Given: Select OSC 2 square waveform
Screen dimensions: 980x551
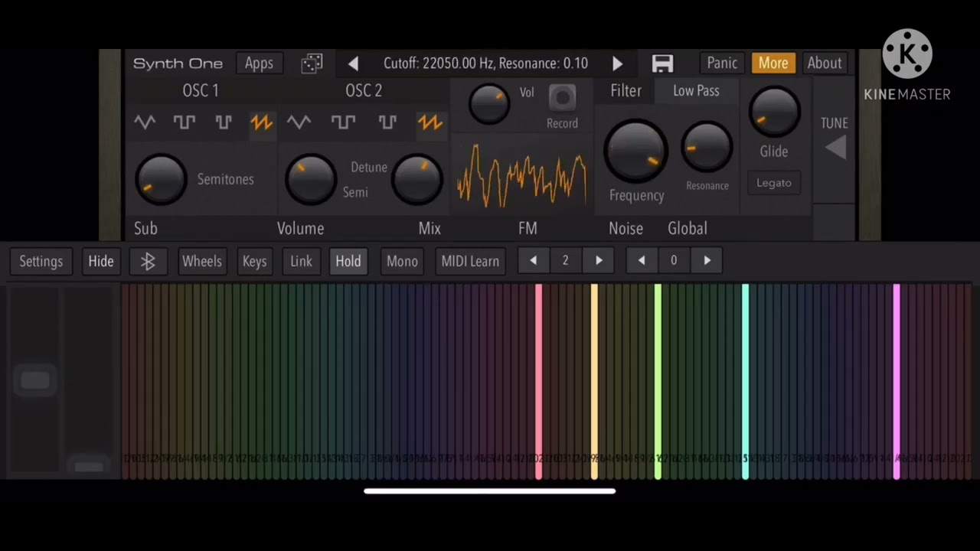Looking at the screenshot, I should 343,122.
